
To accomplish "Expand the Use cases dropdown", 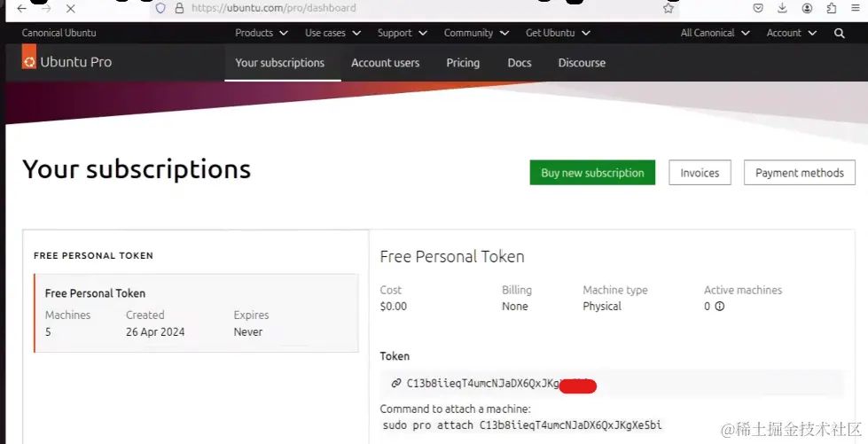I will click(332, 33).
